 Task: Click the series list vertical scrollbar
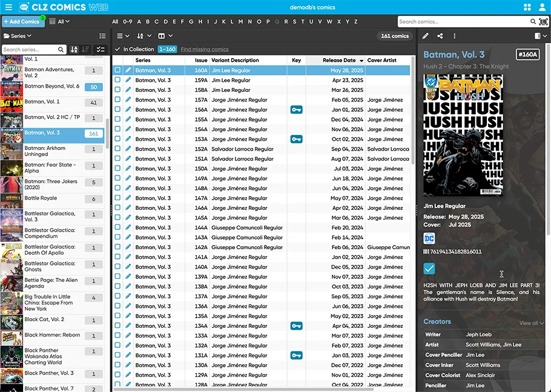pyautogui.click(x=107, y=133)
